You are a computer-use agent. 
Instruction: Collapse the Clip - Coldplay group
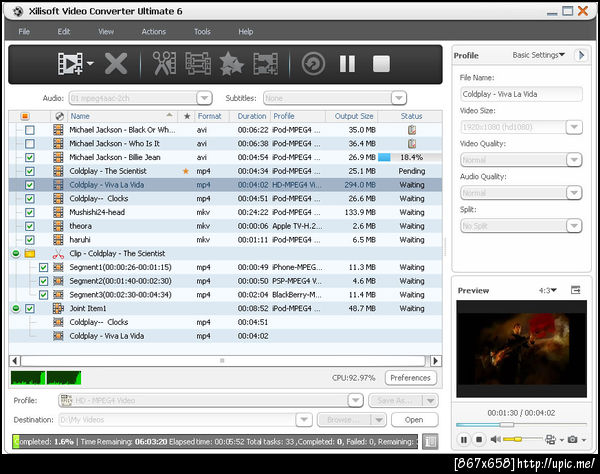pos(16,253)
